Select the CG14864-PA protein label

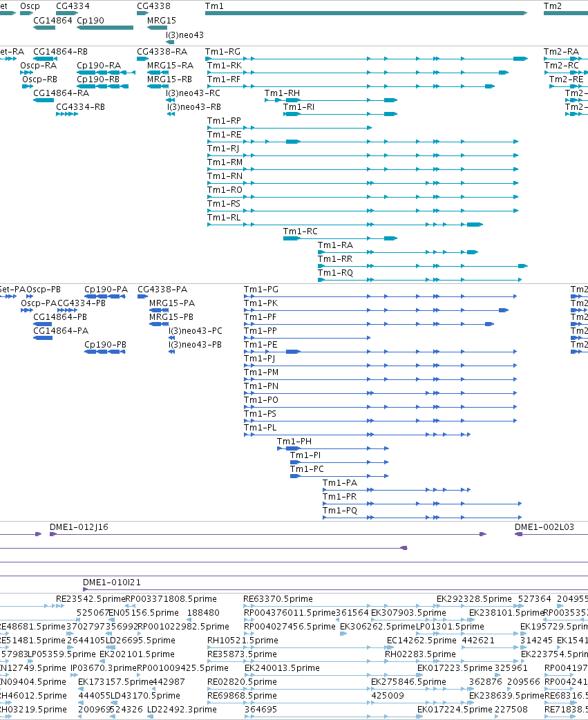click(x=61, y=331)
